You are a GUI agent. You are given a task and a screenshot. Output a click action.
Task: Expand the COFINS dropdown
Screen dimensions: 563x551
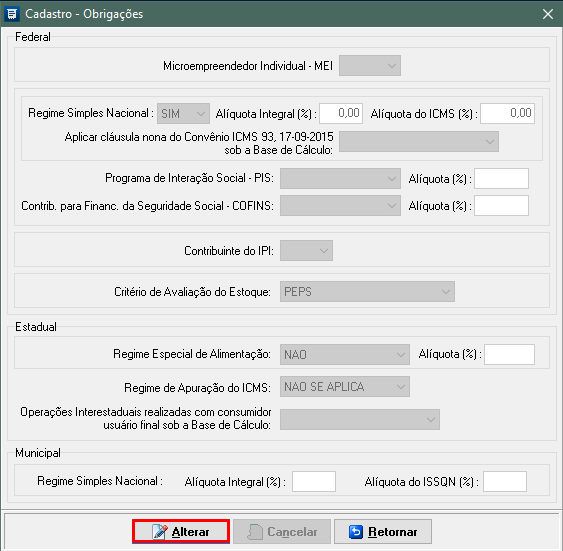340,206
